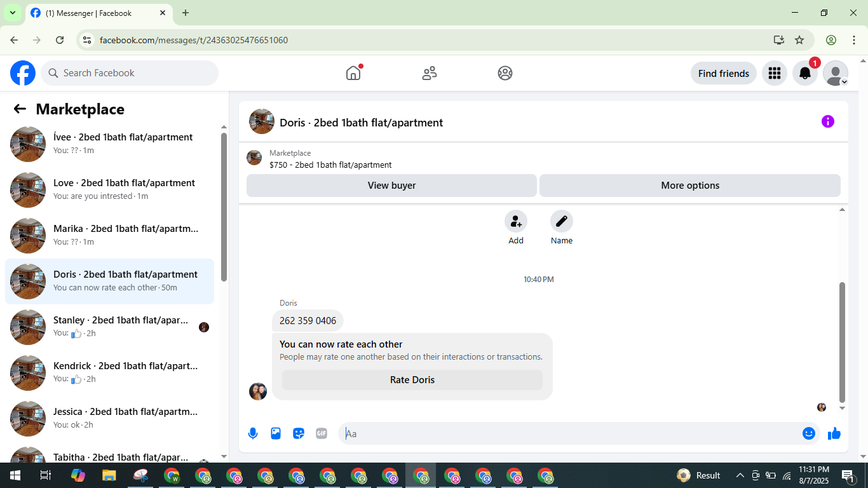This screenshot has height=488, width=868.
Task: Go to Home feed icon
Action: 353,73
